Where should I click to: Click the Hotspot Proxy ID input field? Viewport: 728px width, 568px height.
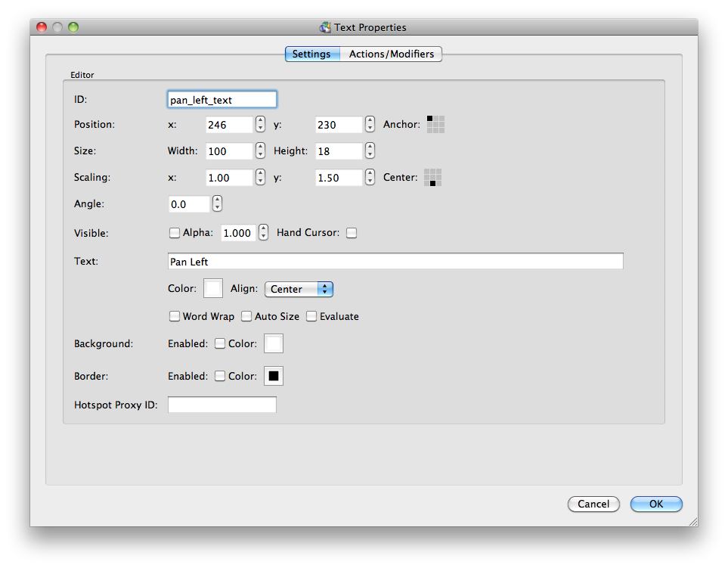pos(222,405)
